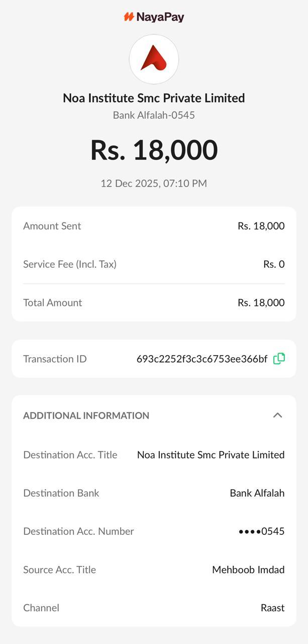Tap the Destination Acc. Title value
Image resolution: width=308 pixels, height=644 pixels.
pos(211,455)
